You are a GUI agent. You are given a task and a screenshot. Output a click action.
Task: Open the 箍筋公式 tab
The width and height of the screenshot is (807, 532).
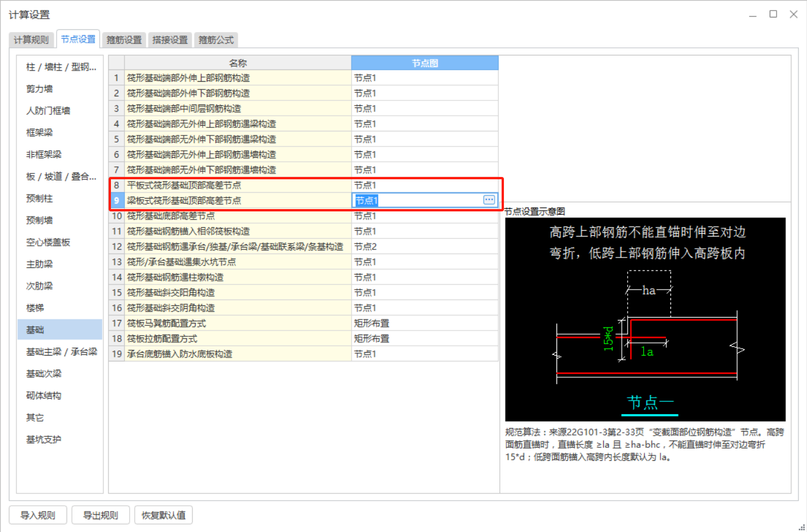click(216, 40)
